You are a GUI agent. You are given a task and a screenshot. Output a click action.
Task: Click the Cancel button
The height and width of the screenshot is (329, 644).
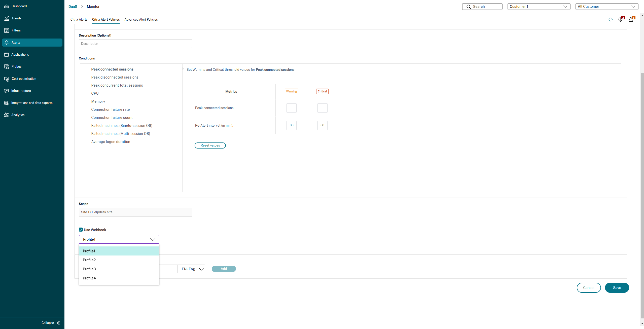coord(589,288)
